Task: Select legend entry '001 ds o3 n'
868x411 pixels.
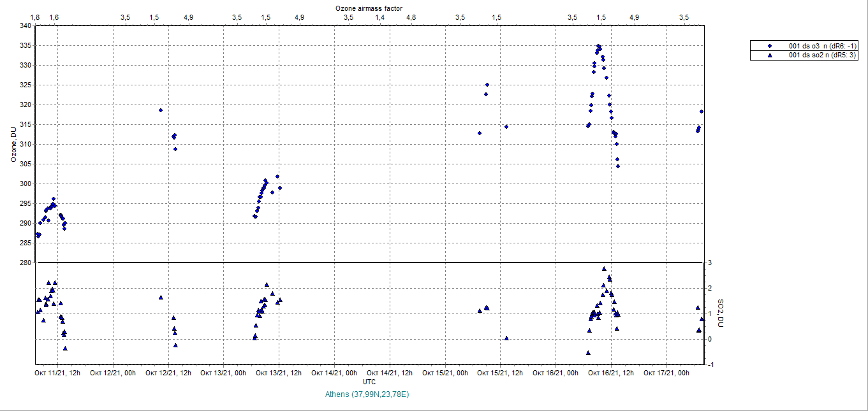Action: [x=823, y=46]
